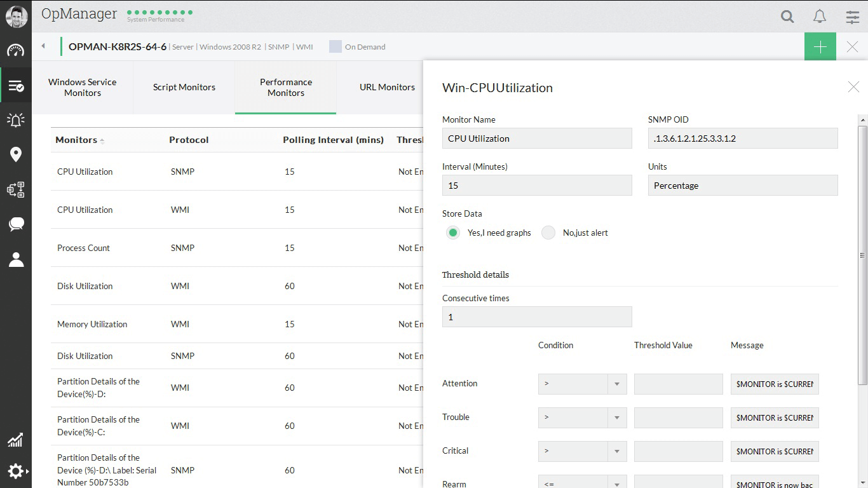Screen dimensions: 868x488
Task: Click the Monitor Name input field
Action: (x=537, y=139)
